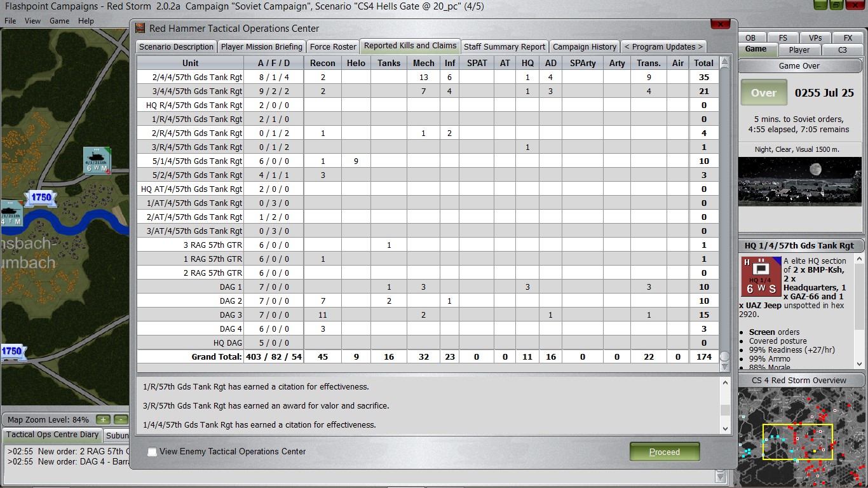Open the Campaign History tab
The height and width of the screenshot is (488, 868).
[585, 46]
